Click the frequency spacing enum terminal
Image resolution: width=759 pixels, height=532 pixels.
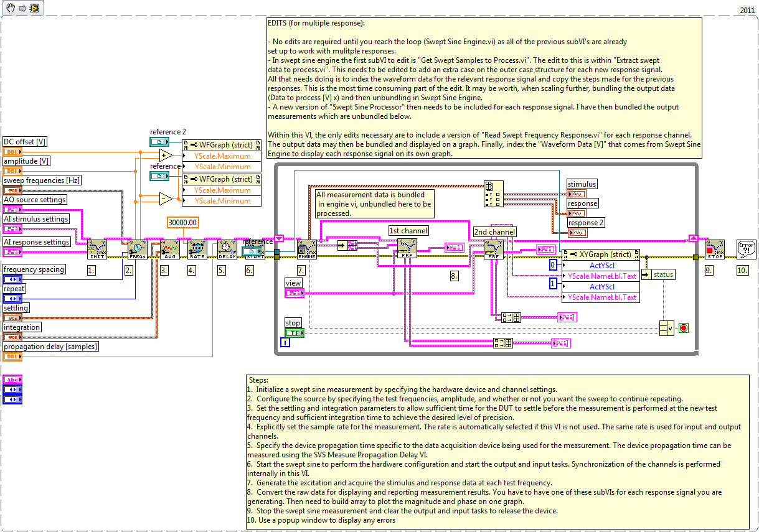click(12, 279)
